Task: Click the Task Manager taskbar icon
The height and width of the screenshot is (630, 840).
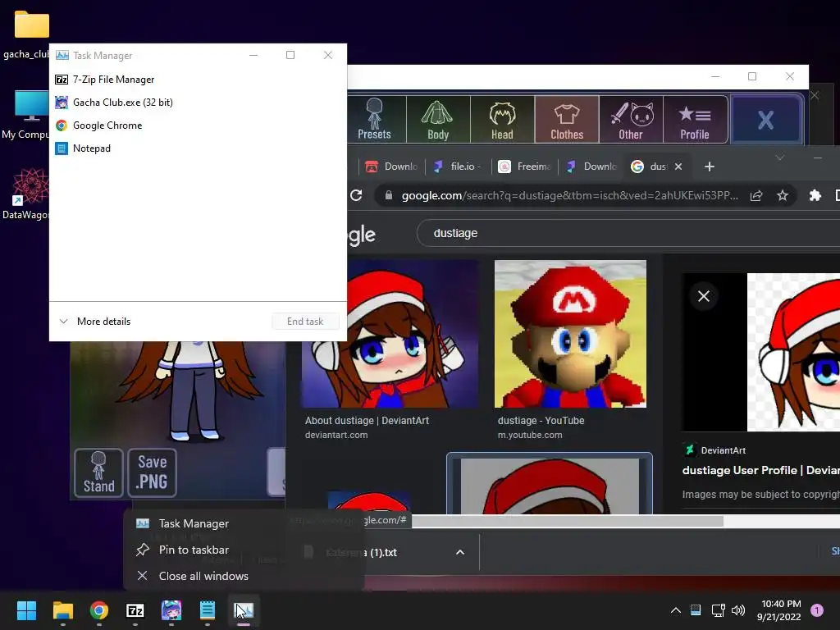Action: tap(244, 610)
